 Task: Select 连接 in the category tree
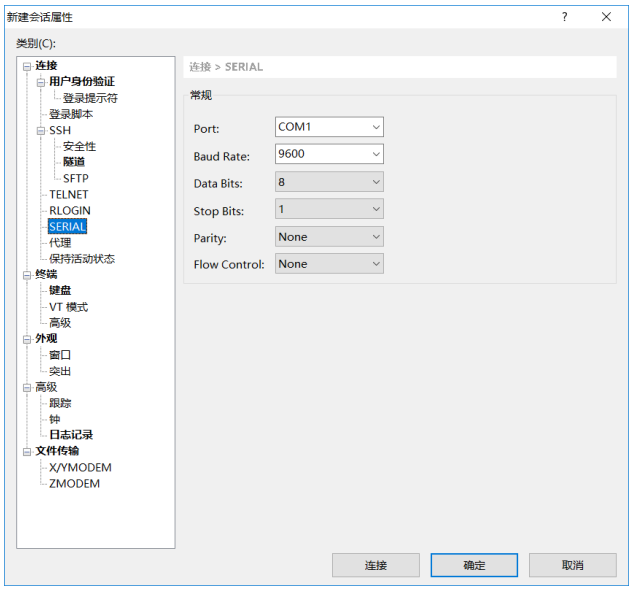pos(46,65)
